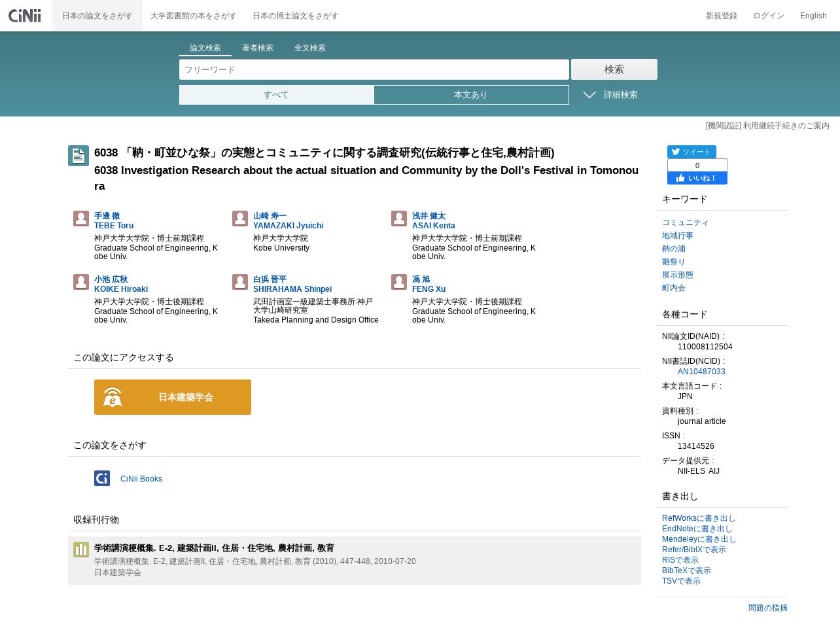
Task: Open 新規登録 registration link
Action: 722,16
